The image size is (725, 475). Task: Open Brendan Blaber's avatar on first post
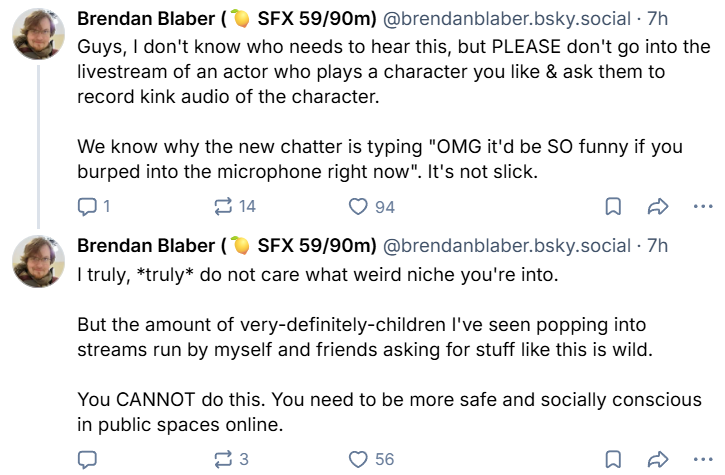pyautogui.click(x=38, y=34)
